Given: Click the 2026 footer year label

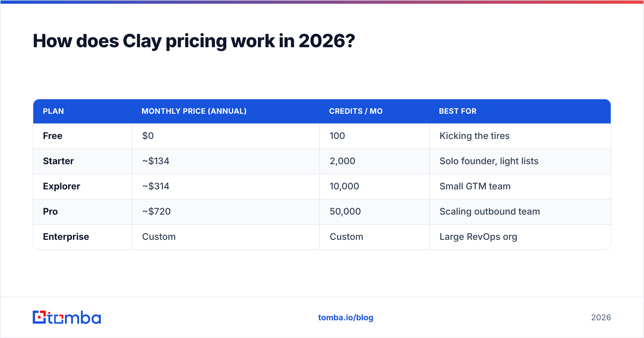Looking at the screenshot, I should click(x=601, y=318).
